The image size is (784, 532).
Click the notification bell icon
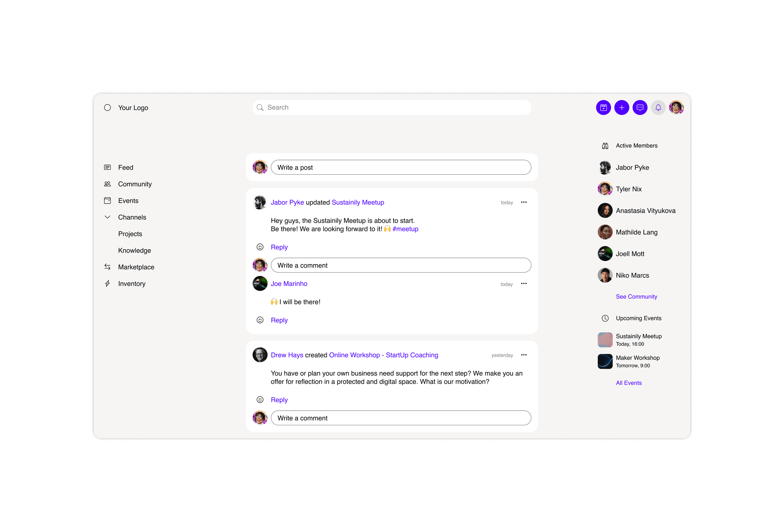pyautogui.click(x=658, y=108)
